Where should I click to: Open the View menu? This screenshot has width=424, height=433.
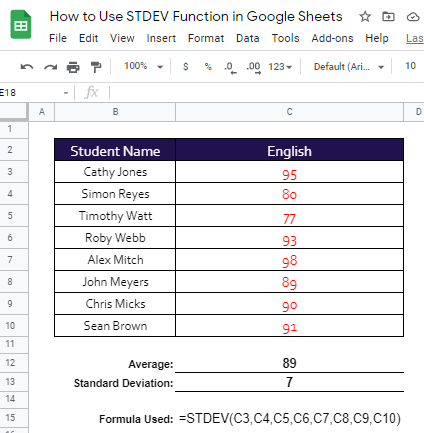(122, 38)
